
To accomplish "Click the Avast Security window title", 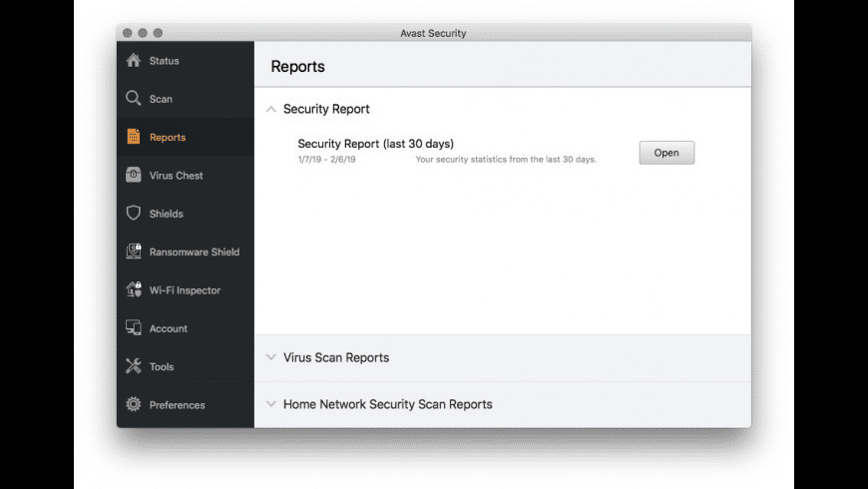I will (433, 33).
